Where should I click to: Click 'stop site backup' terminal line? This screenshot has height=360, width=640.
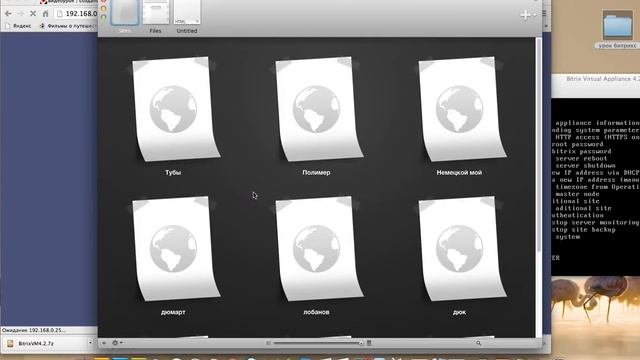point(584,229)
